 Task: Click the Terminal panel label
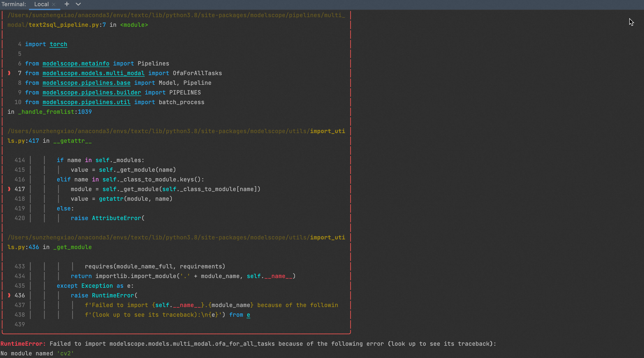[13, 4]
